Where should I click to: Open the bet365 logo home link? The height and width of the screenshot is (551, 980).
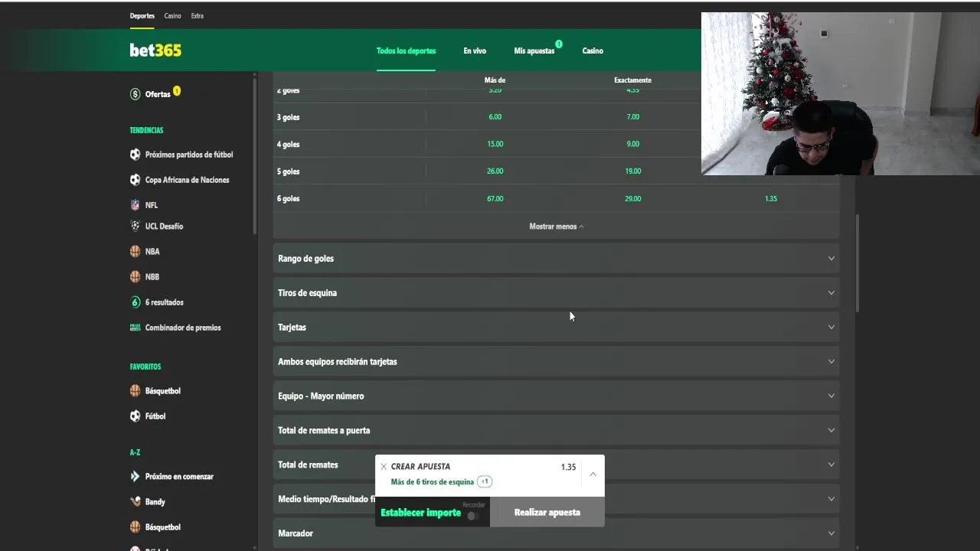click(155, 51)
